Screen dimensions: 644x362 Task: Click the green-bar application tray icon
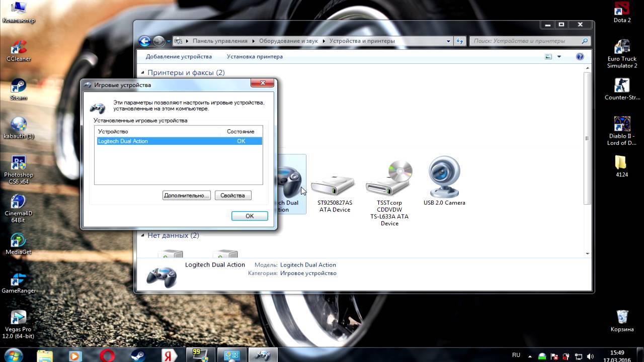pos(542,356)
